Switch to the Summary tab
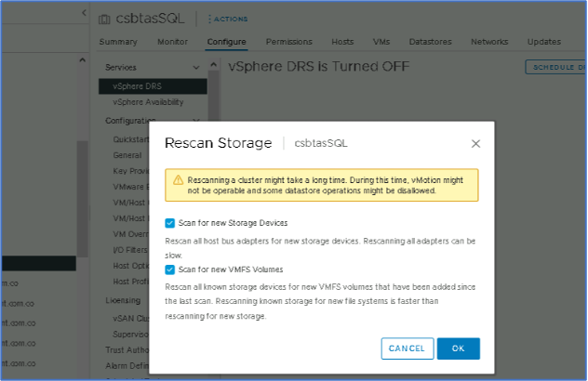The width and height of the screenshot is (588, 381). pyautogui.click(x=118, y=42)
